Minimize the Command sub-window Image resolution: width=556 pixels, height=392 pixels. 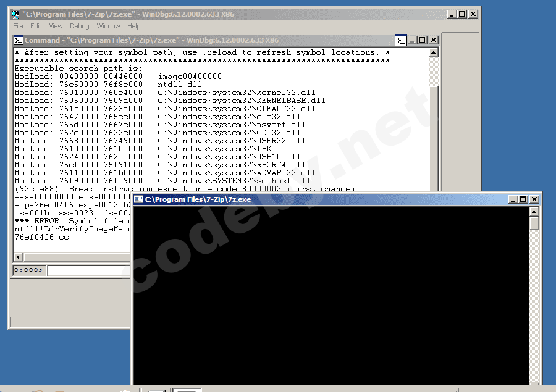point(412,40)
